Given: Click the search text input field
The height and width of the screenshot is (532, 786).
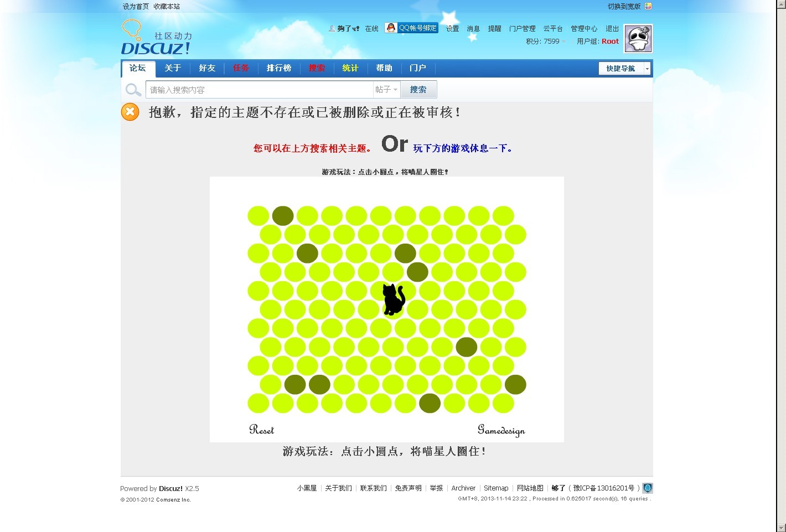Looking at the screenshot, I should click(x=260, y=90).
